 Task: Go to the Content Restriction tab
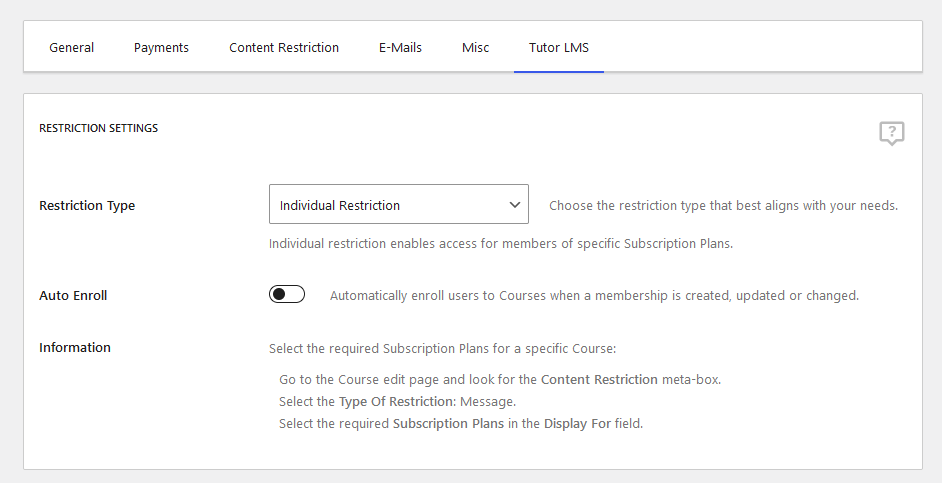(x=284, y=47)
